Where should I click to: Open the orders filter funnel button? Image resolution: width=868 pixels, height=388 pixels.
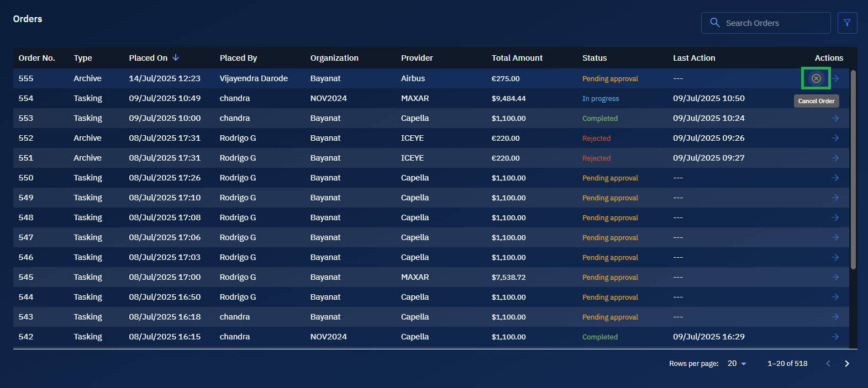847,23
